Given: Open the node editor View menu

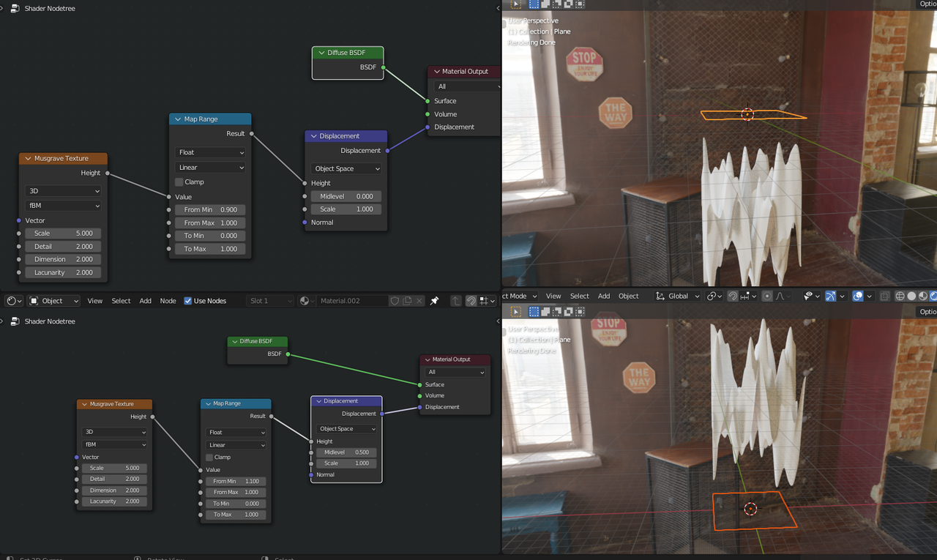Looking at the screenshot, I should point(95,301).
